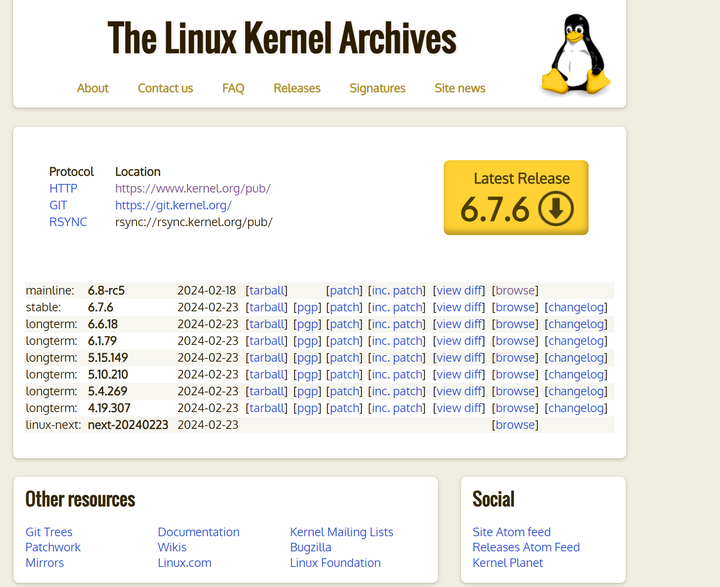Open the Kernel Planet link
The width and height of the screenshot is (720, 587).
(x=507, y=563)
